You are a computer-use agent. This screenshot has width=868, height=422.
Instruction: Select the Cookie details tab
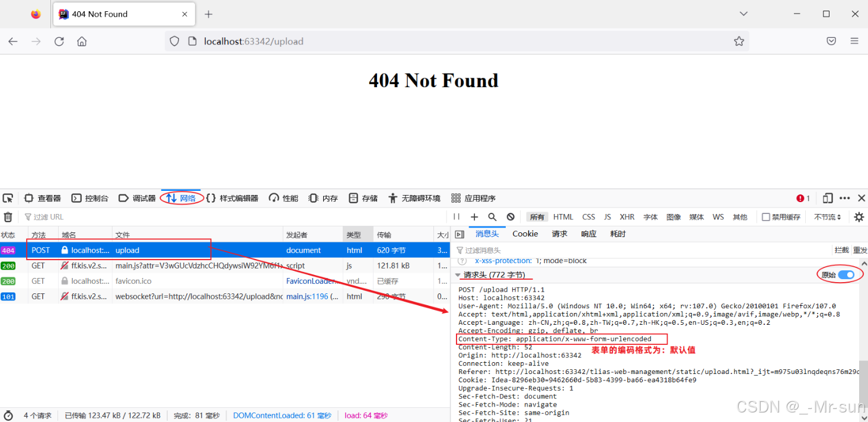click(525, 234)
